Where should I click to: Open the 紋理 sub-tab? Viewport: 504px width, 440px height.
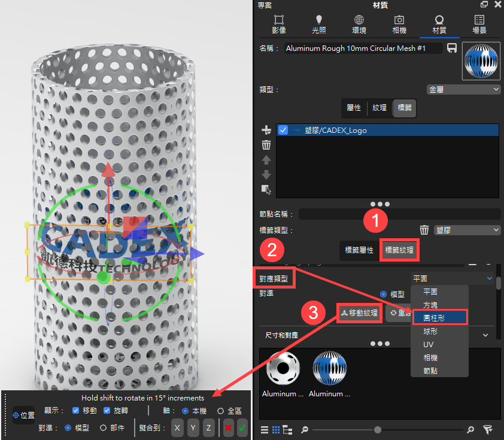379,108
